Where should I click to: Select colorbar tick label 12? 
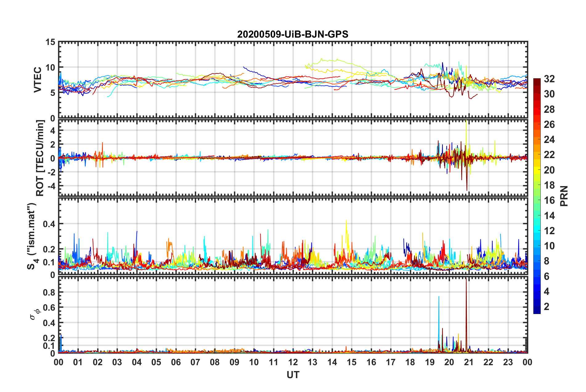coord(549,231)
